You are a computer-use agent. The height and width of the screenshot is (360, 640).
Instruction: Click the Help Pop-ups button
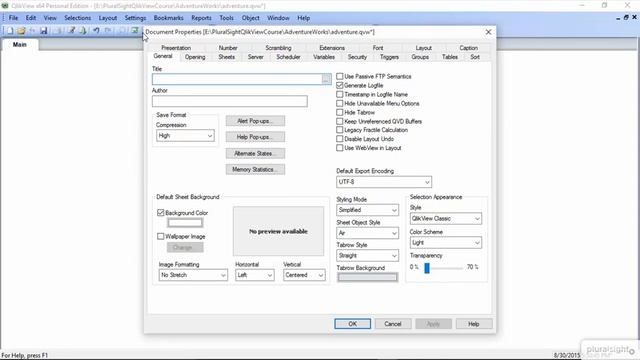pos(256,137)
